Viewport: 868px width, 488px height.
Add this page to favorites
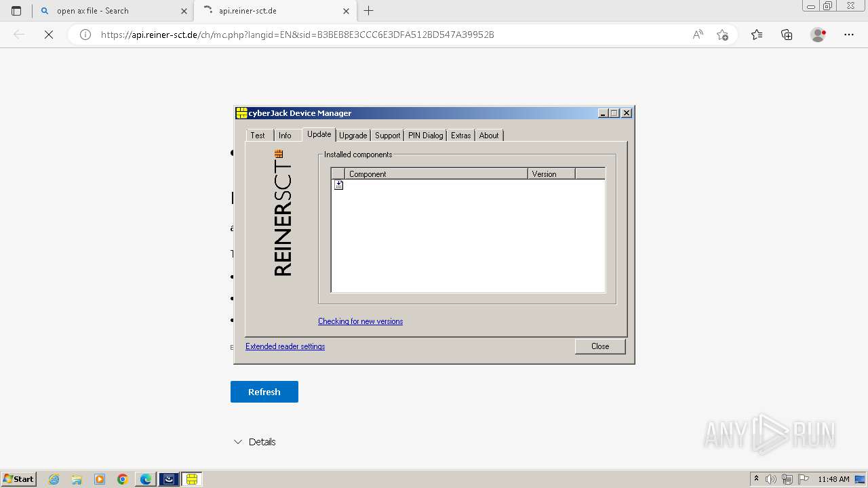722,35
